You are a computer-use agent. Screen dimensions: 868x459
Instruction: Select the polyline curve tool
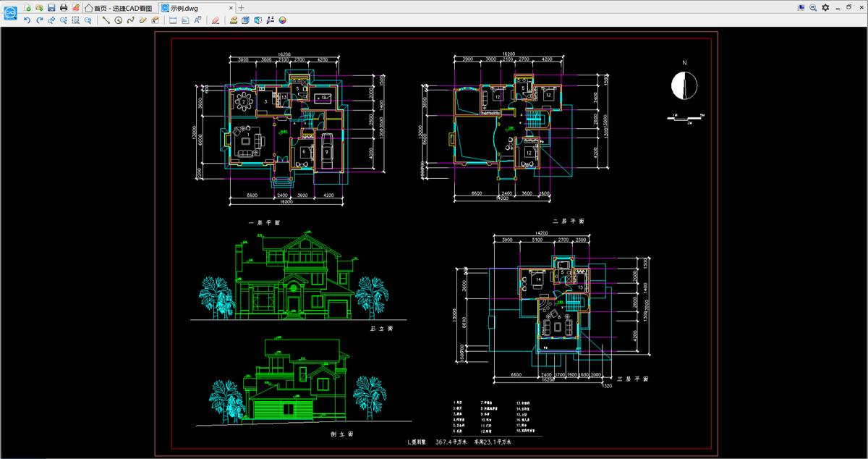pyautogui.click(x=130, y=20)
